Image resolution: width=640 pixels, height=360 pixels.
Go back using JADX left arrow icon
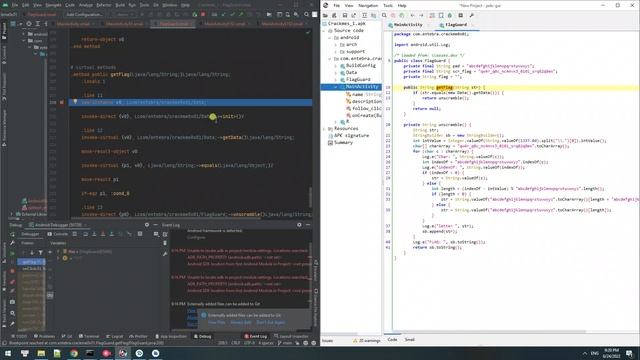pyautogui.click(x=412, y=16)
